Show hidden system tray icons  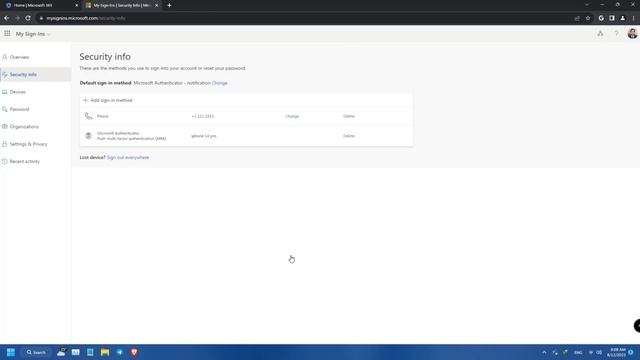[x=544, y=352]
